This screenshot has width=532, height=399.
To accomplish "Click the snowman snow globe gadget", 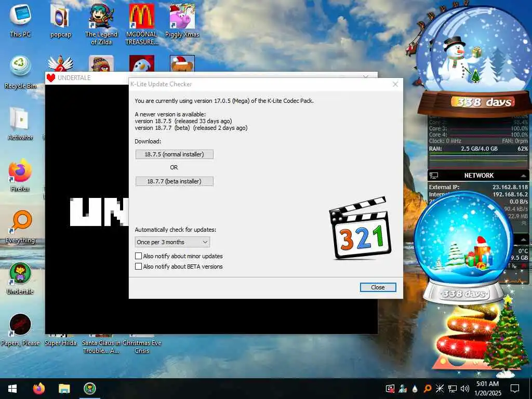I will click(x=473, y=61).
